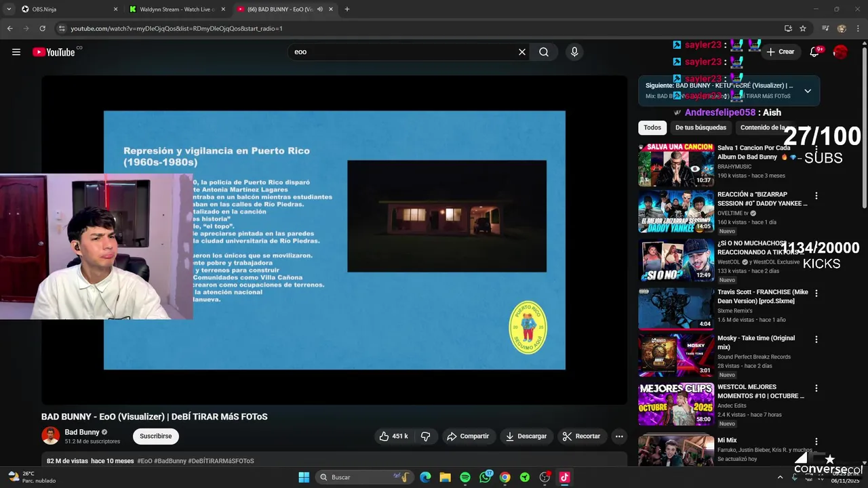
Task: Bookmark this page with the star icon
Action: (x=803, y=28)
